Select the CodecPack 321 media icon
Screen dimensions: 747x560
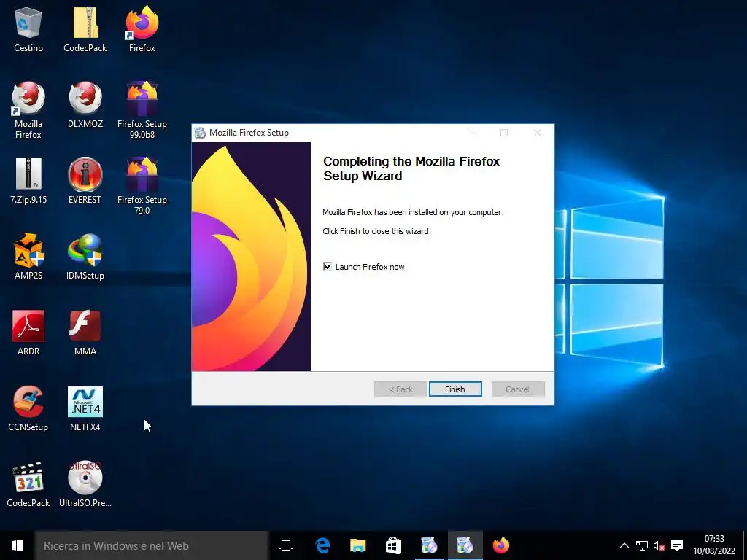click(28, 484)
